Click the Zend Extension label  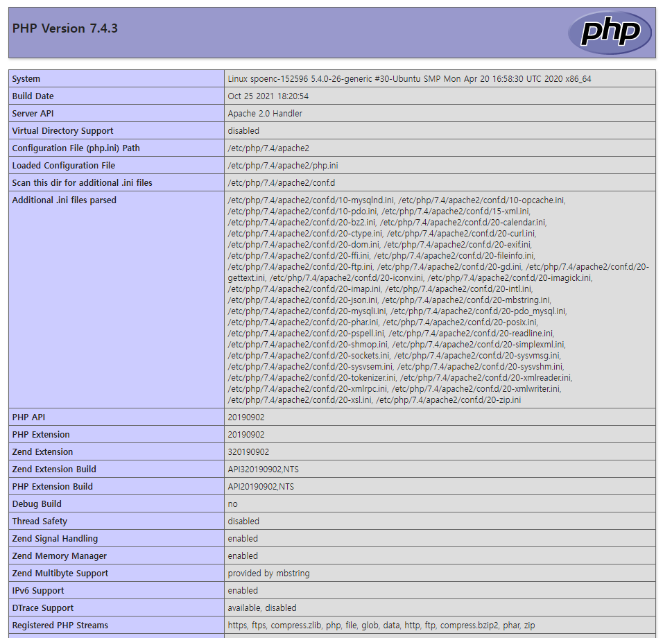click(x=42, y=452)
